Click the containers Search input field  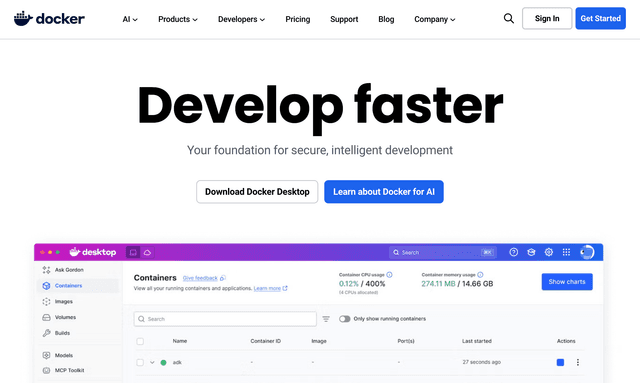225,319
